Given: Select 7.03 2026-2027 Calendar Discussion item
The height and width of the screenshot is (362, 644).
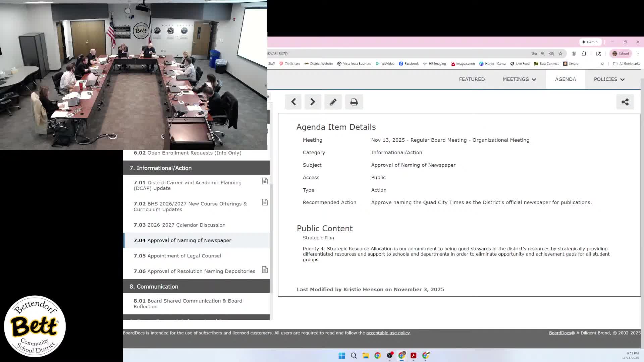Looking at the screenshot, I should (x=186, y=225).
